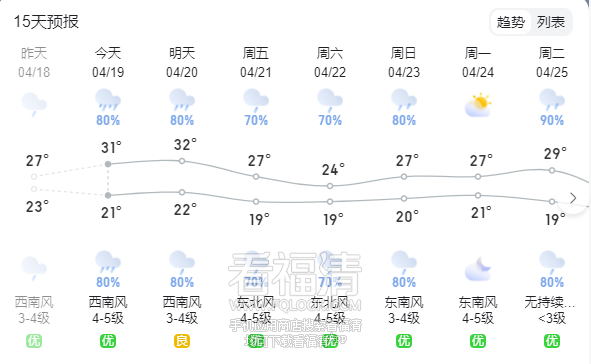The height and width of the screenshot is (364, 591).
Task: Show next days with right chevron arrow
Action: 573,198
